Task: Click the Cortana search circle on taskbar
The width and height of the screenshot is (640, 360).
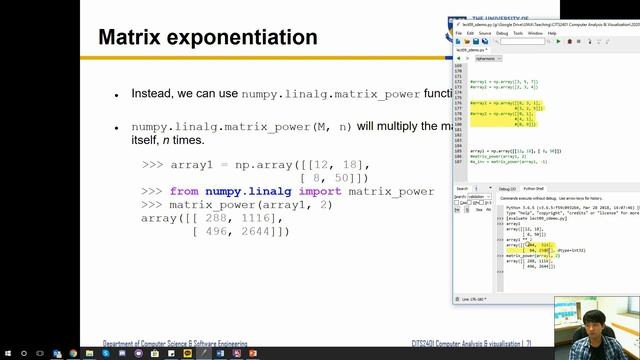Action: coord(24,353)
